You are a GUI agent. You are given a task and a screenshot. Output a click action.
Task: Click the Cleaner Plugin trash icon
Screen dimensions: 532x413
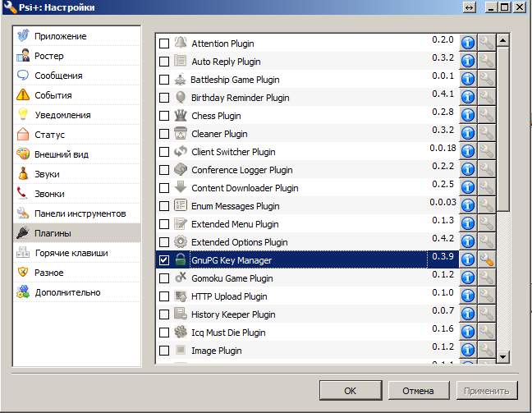181,133
